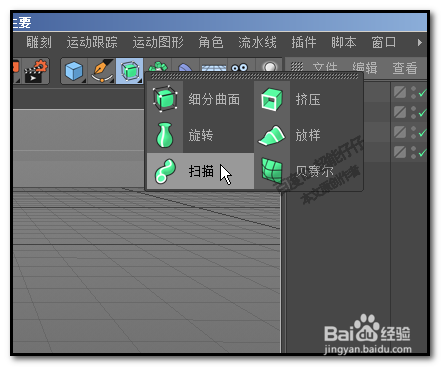This screenshot has height=367, width=441.
Task: Click the green subdivision generator toolbar icon
Action: pos(130,71)
